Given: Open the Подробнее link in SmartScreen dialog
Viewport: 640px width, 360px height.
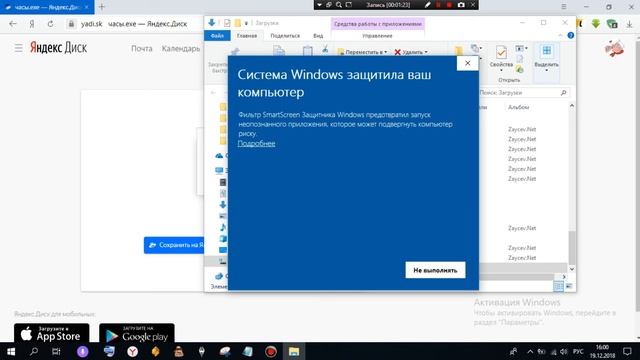Looking at the screenshot, I should click(x=256, y=143).
